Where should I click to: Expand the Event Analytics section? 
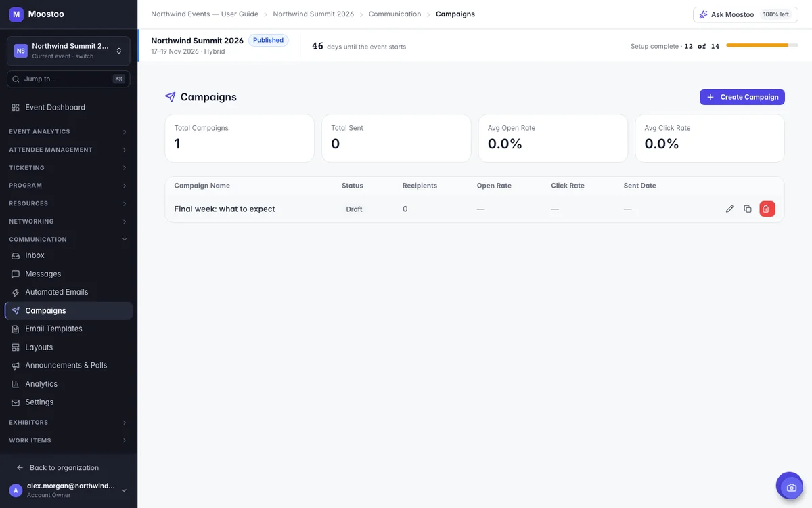pos(68,131)
